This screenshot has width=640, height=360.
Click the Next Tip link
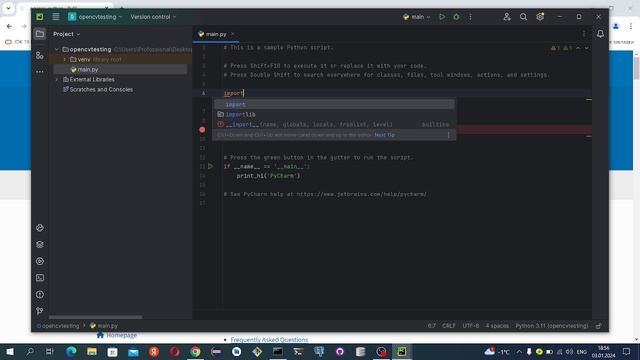384,135
